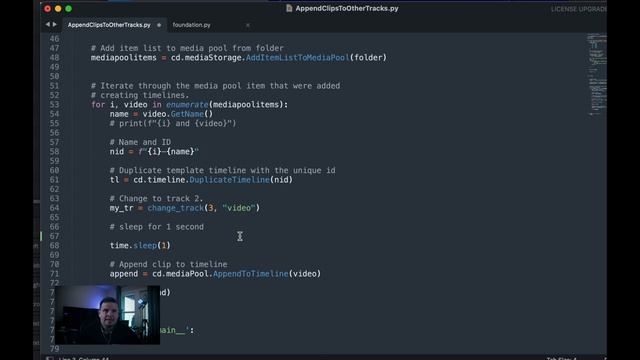Click the AddItemListToMediaPool method name
The height and width of the screenshot is (360, 640).
[x=298, y=58]
